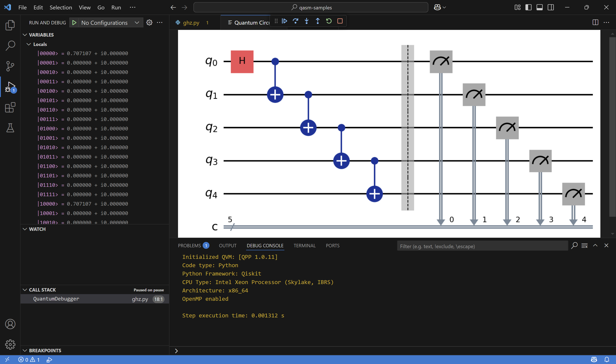Open Source Control view

click(10, 66)
